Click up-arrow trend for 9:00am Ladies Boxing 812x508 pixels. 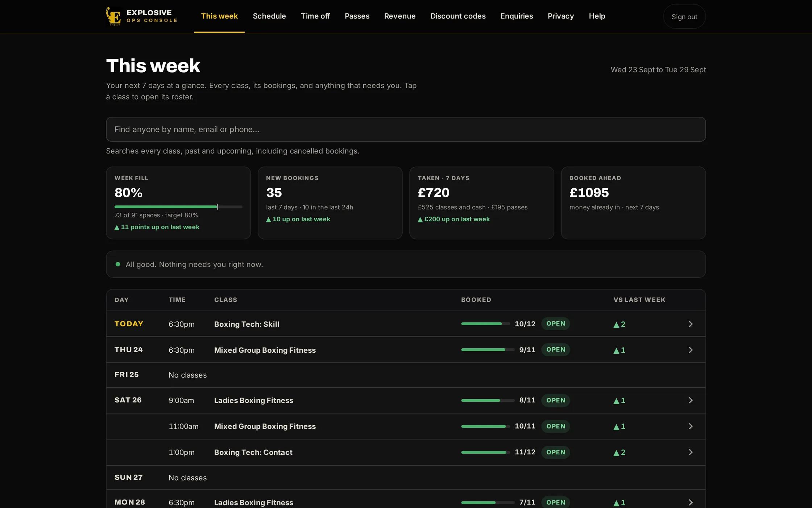pos(619,401)
